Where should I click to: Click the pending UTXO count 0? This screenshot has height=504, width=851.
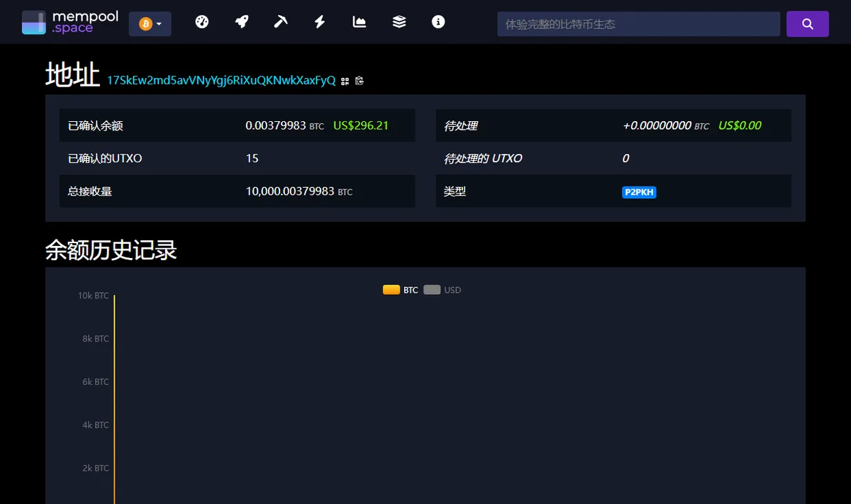tap(625, 158)
